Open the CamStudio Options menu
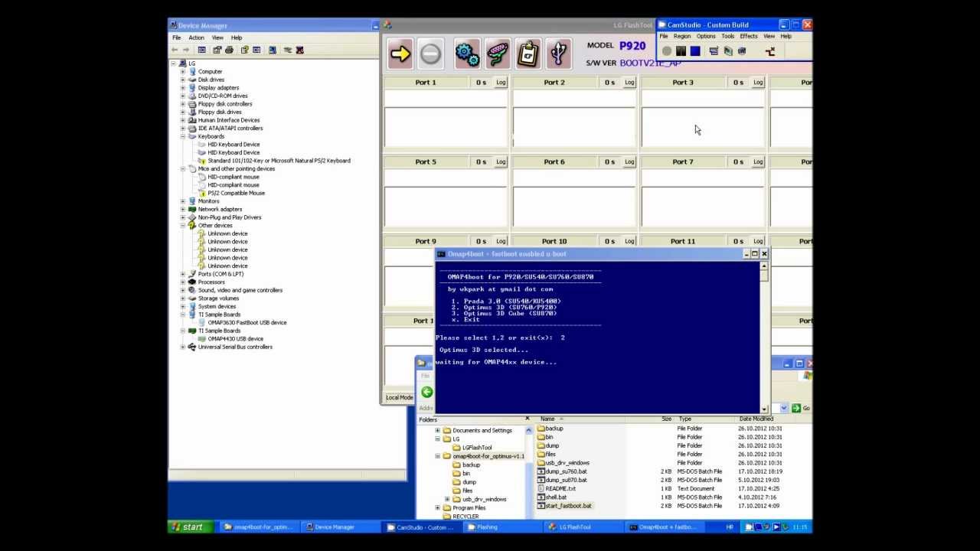This screenshot has width=980, height=551. (706, 36)
